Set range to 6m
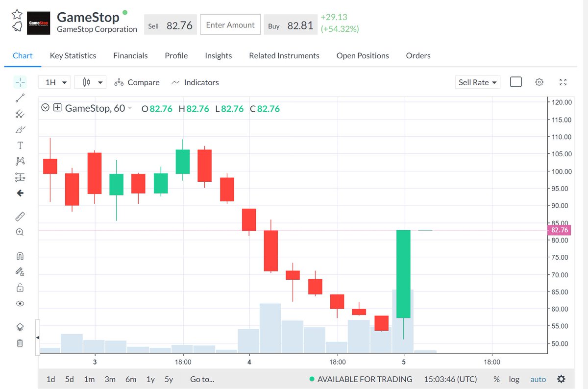Image resolution: width=588 pixels, height=389 pixels. pyautogui.click(x=131, y=379)
